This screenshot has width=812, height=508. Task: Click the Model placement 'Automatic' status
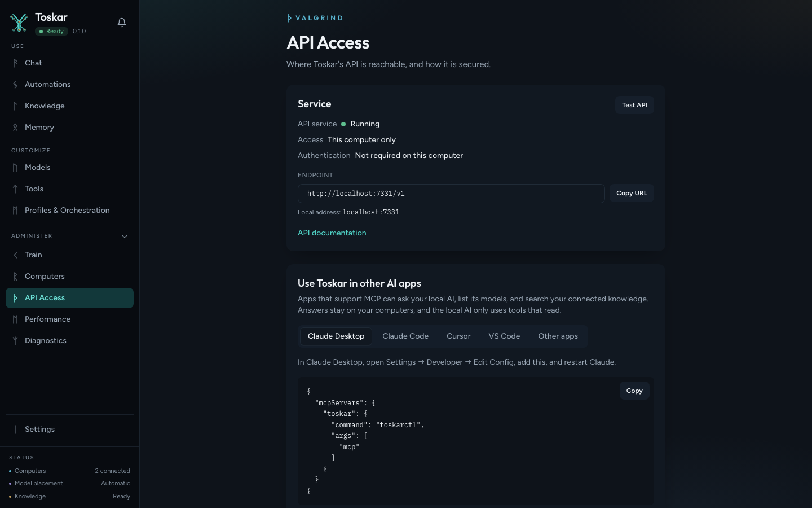tap(116, 484)
